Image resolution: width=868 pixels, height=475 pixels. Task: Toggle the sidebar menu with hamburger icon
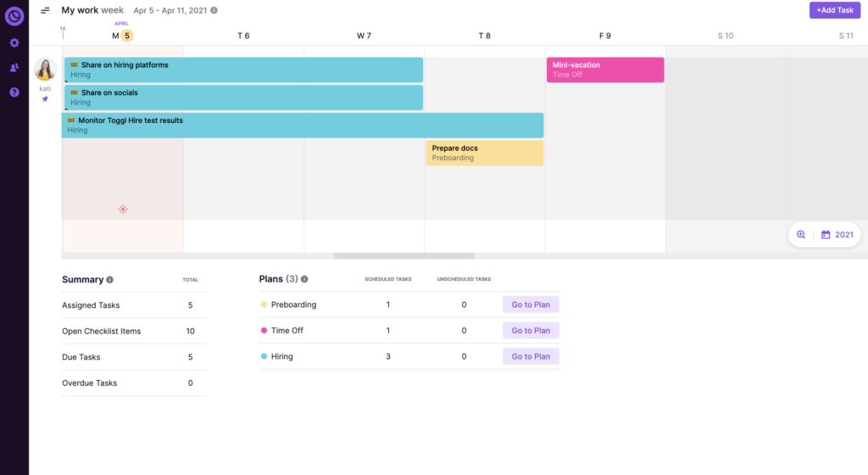[45, 10]
